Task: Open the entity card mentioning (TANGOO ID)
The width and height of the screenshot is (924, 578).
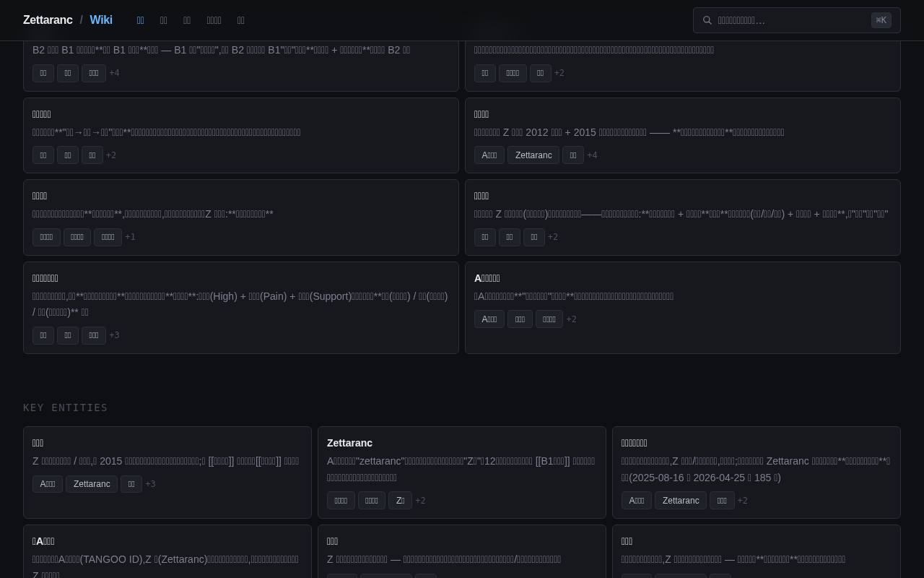Action: (x=167, y=551)
